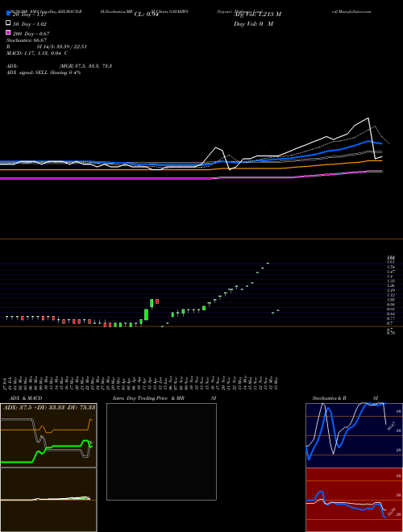The height and width of the screenshot is (532, 403).
Task: Click the 'Intra Day Trading Price' panel title
Action: point(140,398)
